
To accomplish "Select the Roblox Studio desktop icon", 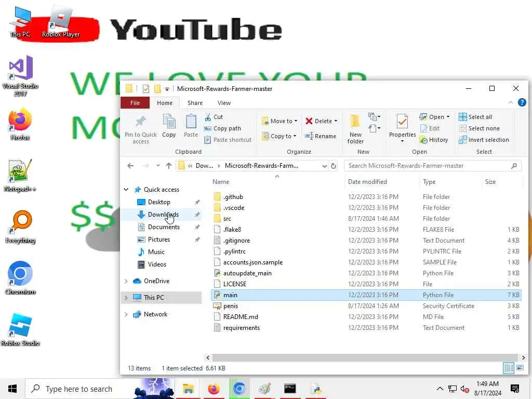I will (x=20, y=329).
